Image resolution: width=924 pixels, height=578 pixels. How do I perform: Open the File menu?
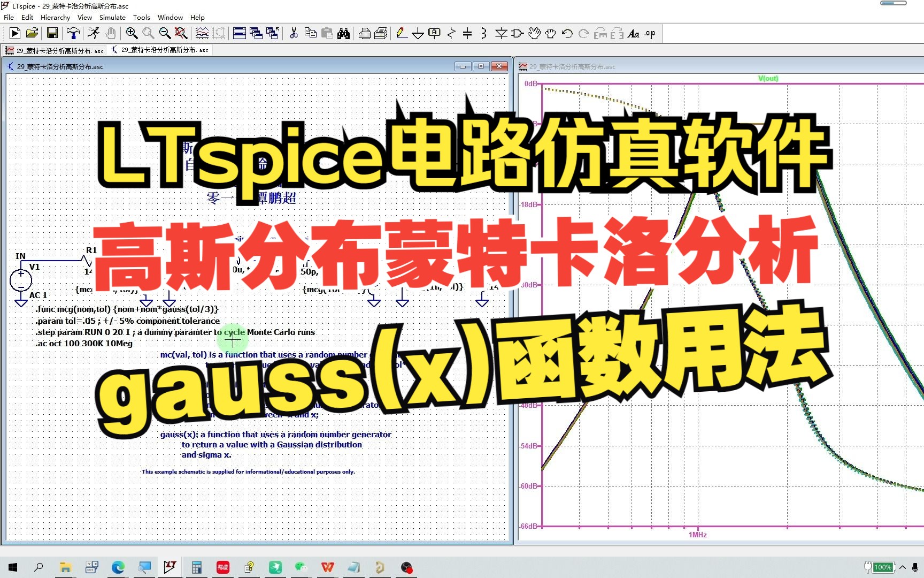click(x=9, y=17)
